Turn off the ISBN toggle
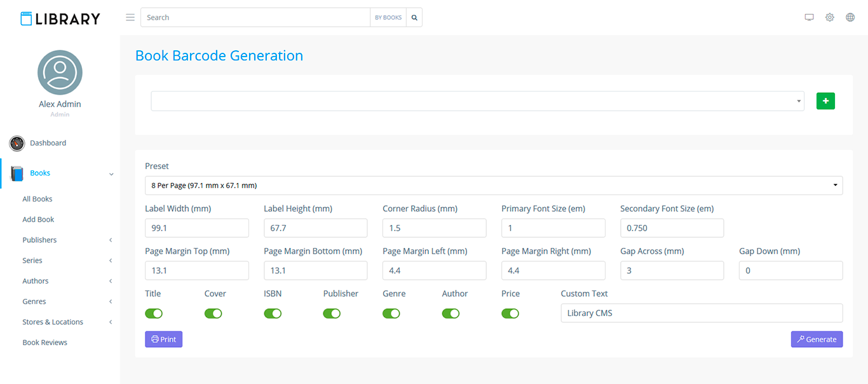The width and height of the screenshot is (868, 384). (273, 313)
